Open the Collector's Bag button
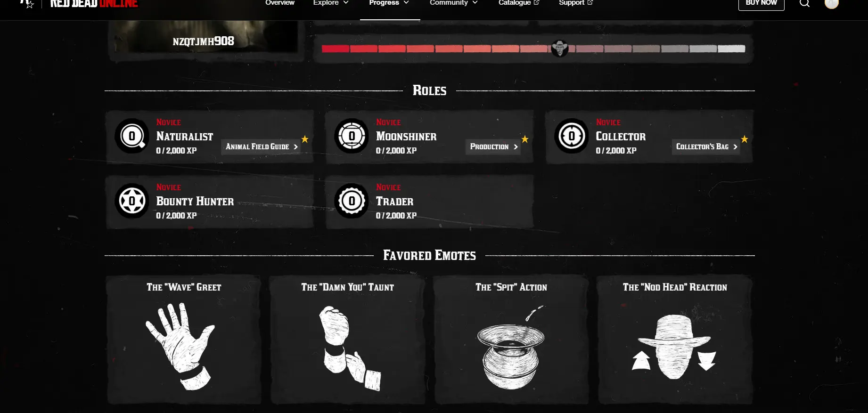868x413 pixels. pyautogui.click(x=706, y=146)
